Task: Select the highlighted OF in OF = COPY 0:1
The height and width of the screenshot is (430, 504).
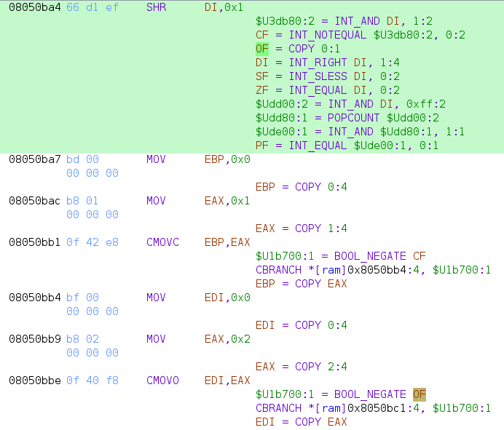Action: [262, 49]
